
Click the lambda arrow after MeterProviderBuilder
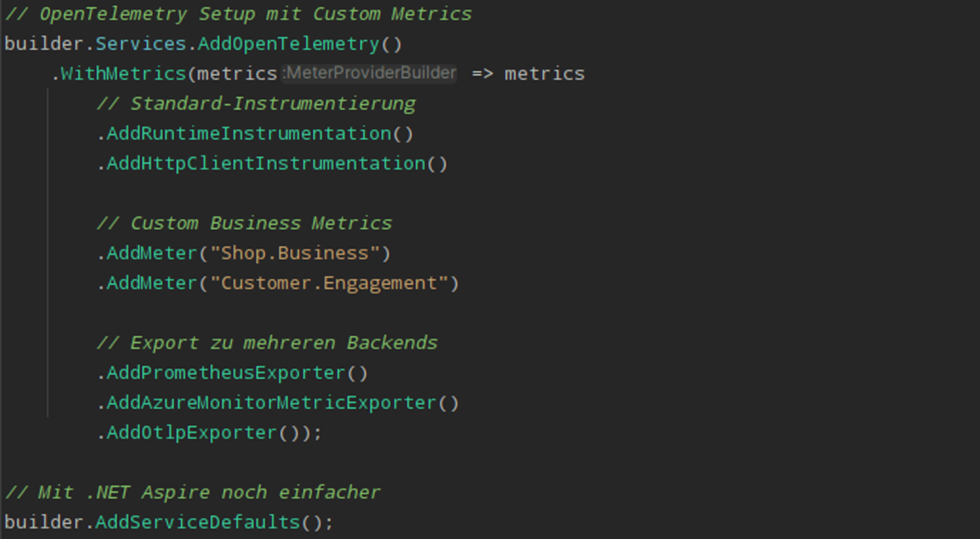482,73
